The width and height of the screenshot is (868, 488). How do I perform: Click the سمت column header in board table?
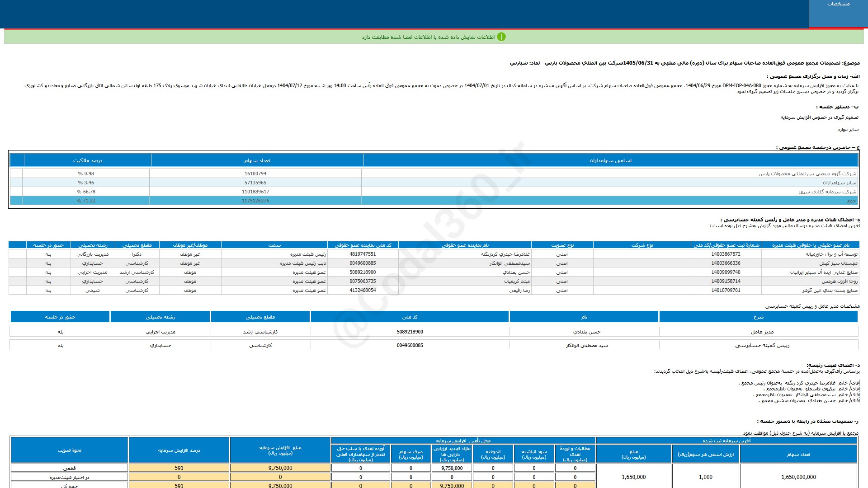[x=274, y=245]
